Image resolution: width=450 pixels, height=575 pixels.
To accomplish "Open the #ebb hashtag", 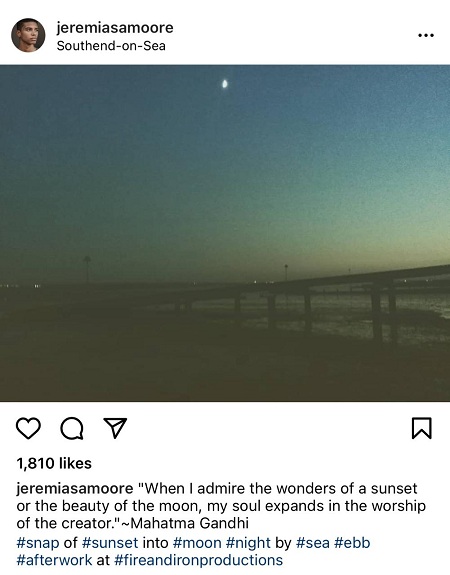I will click(352, 543).
